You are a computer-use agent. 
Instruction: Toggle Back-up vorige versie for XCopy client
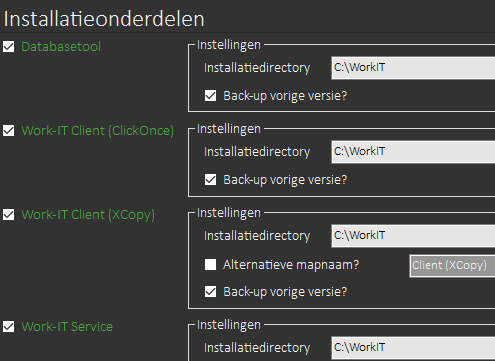(210, 292)
